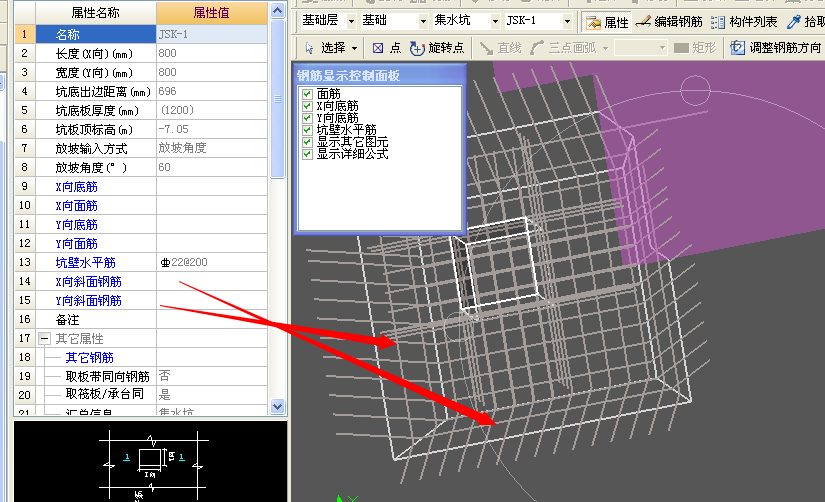
Task: Select row number 1 in property table
Action: 25,34
